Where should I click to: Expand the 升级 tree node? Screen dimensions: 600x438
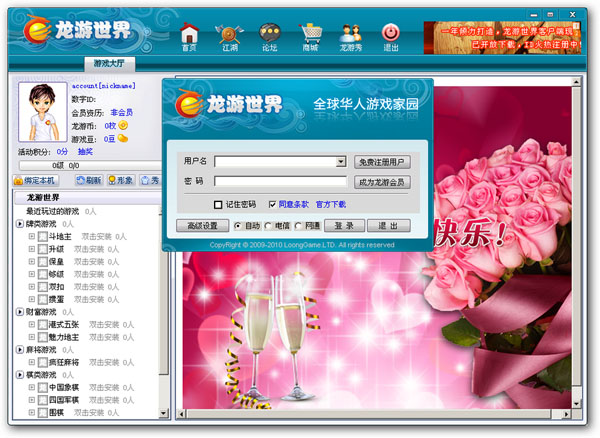(x=32, y=249)
